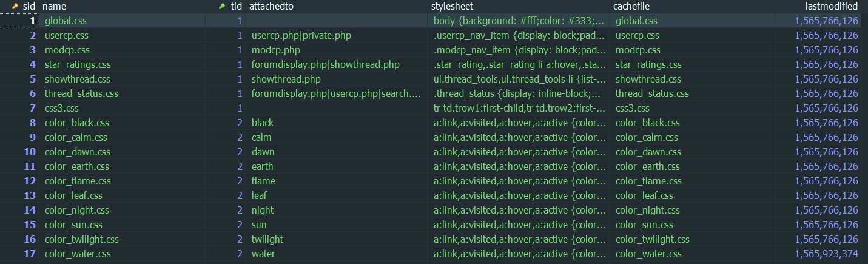Click stylesheet cell starting '.thread_status {display'
The height and width of the screenshot is (264, 868).
[517, 93]
